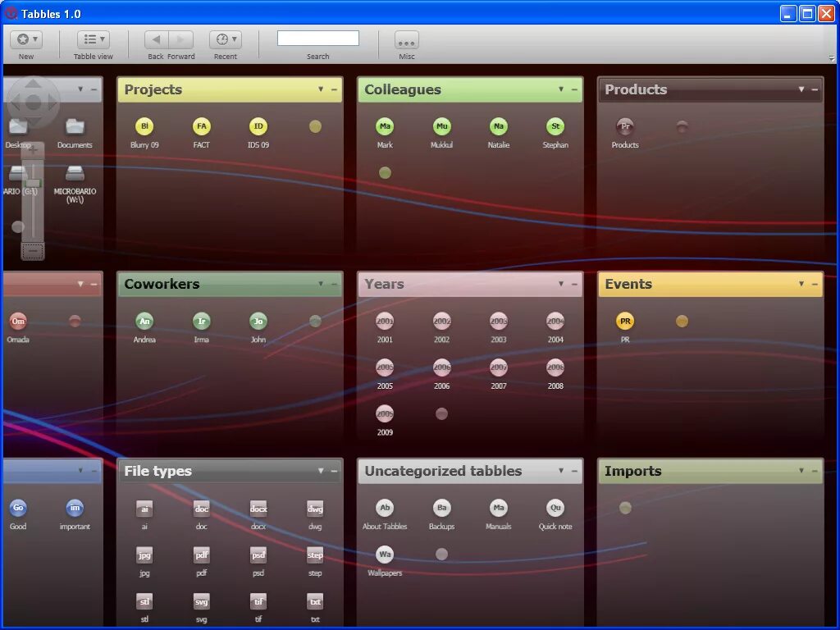
Task: Open the 2006 year tabble
Action: click(x=441, y=367)
